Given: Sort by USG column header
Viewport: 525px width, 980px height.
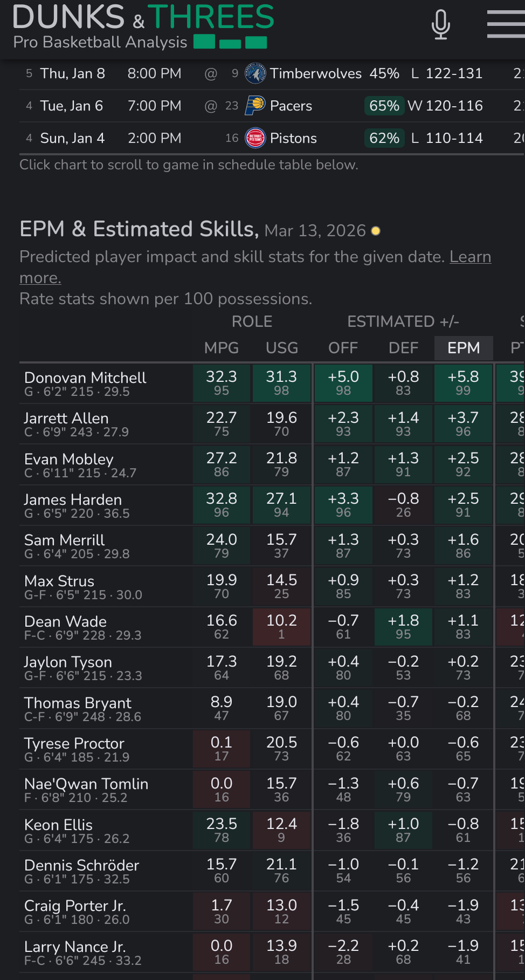Looking at the screenshot, I should [x=282, y=348].
